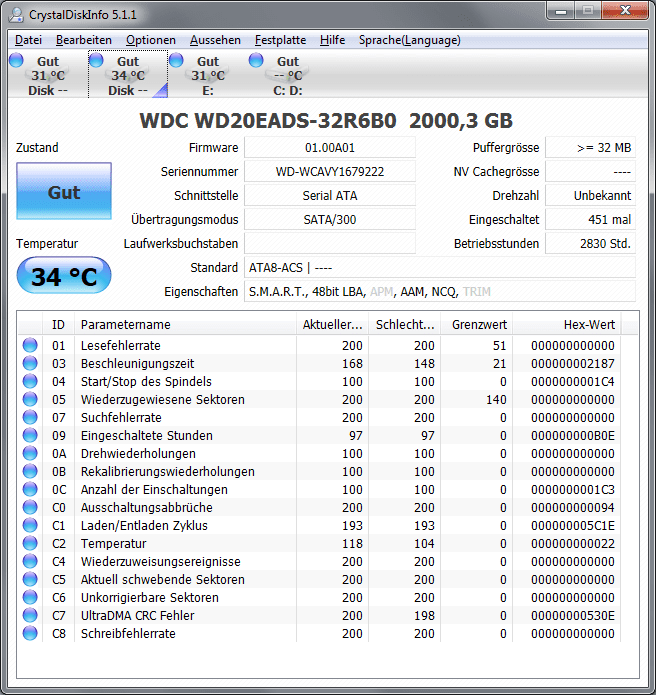This screenshot has height=695, width=656.
Task: Click status orb for Eingeschaltete Stunden
Action: point(30,435)
